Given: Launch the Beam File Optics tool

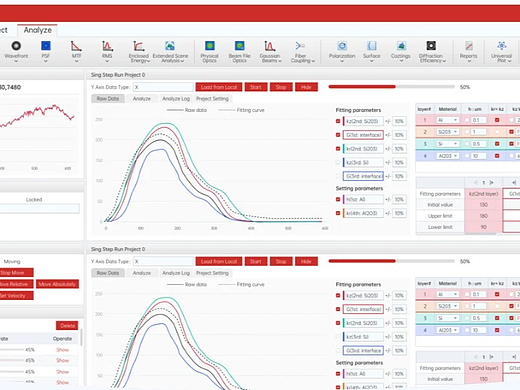Looking at the screenshot, I should coord(239,51).
